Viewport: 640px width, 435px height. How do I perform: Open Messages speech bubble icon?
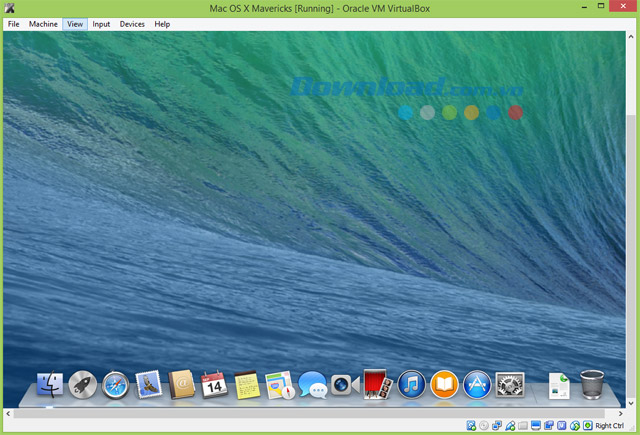pyautogui.click(x=313, y=385)
